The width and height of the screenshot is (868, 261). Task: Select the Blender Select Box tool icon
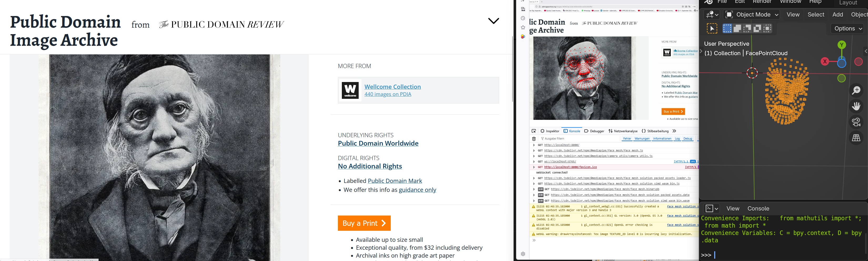712,29
